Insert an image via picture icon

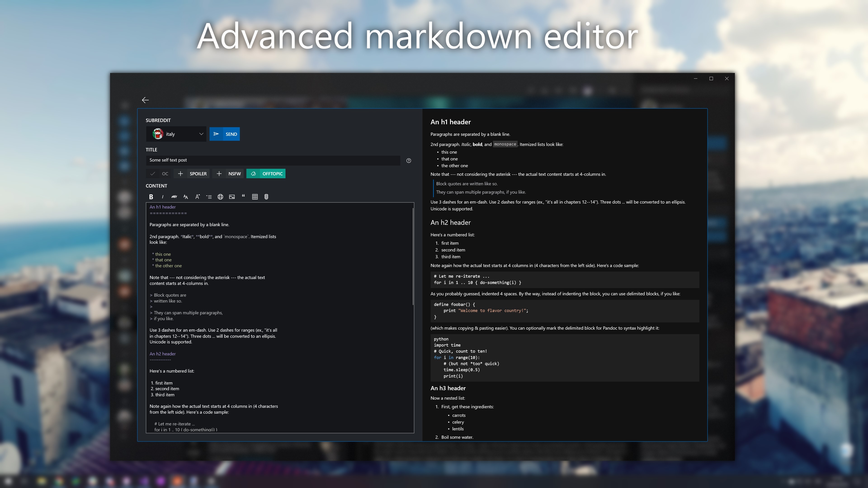(x=232, y=197)
